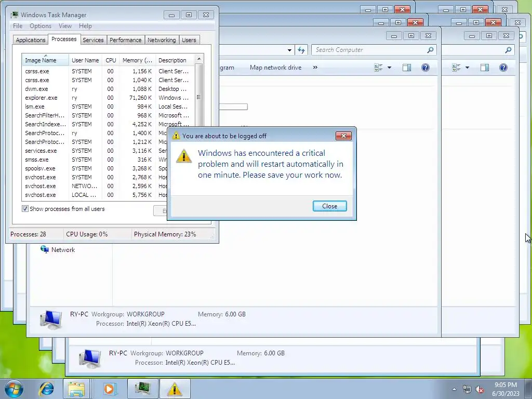
Task: Click the muted volume tray icon
Action: (x=480, y=389)
